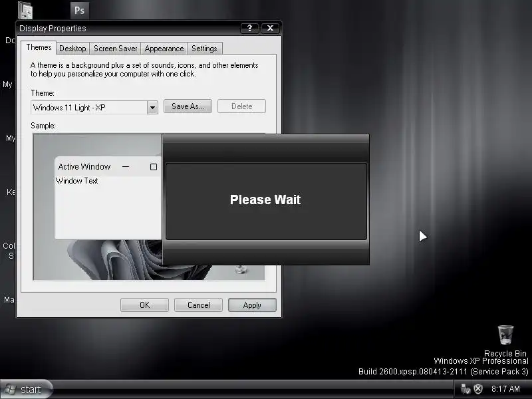Open the Photoshop desktop icon
Screen dimensions: 532x399
80,10
